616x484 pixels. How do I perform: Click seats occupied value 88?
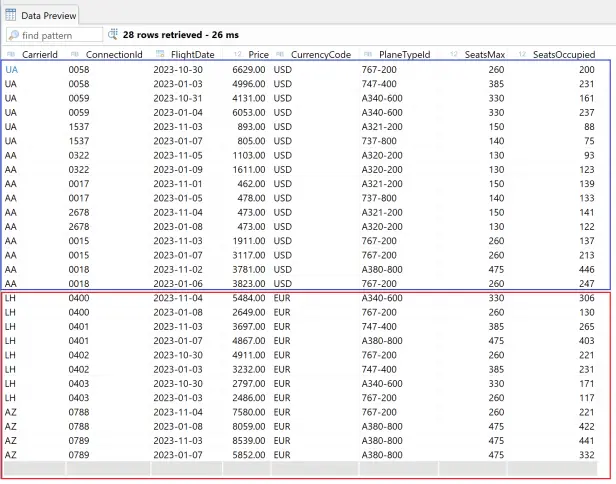click(x=589, y=127)
